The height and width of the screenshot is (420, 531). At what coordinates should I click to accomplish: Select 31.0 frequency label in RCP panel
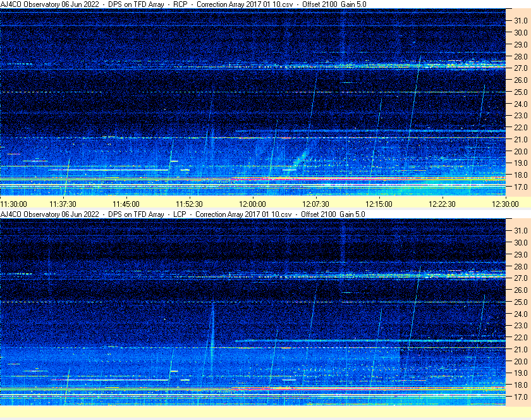520,21
